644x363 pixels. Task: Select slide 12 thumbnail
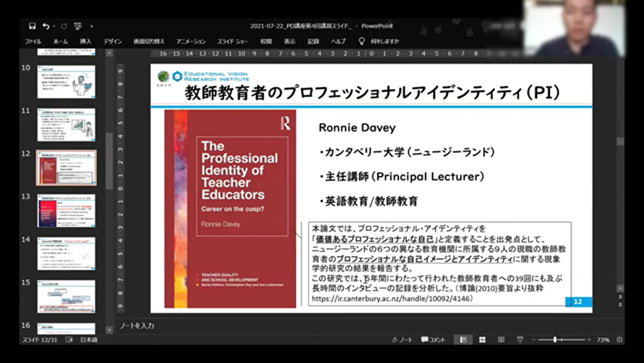pyautogui.click(x=66, y=168)
